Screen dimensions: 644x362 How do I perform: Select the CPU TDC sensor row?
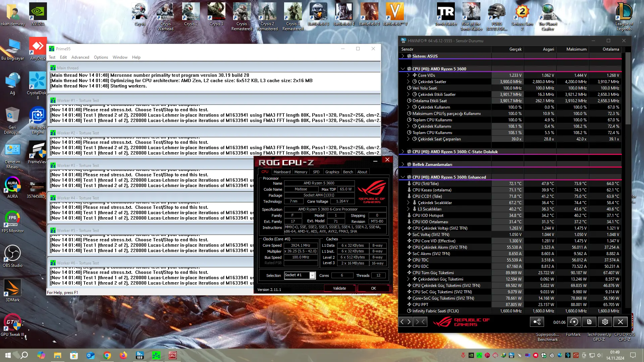[x=510, y=260]
